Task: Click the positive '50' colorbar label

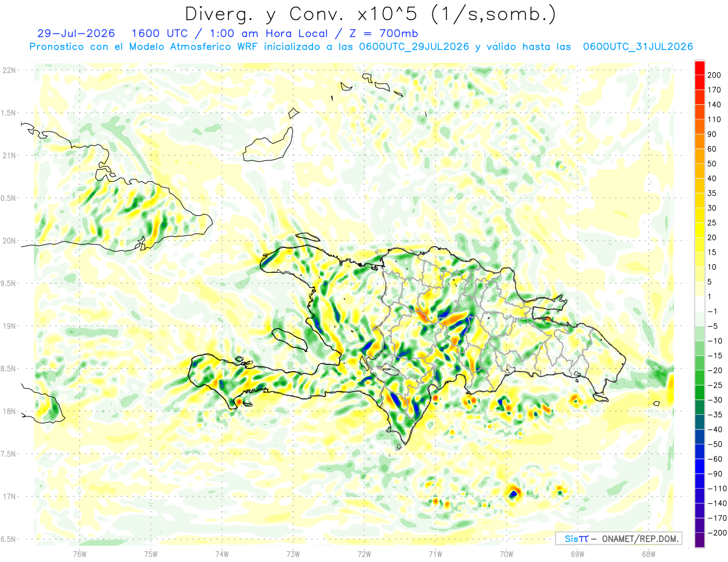Action: (712, 164)
